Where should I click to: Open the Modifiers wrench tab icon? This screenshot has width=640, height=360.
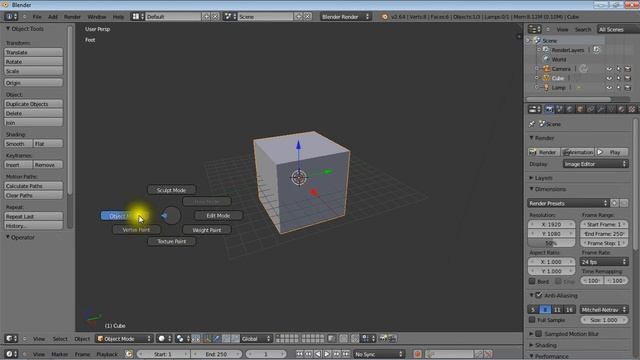pos(600,109)
